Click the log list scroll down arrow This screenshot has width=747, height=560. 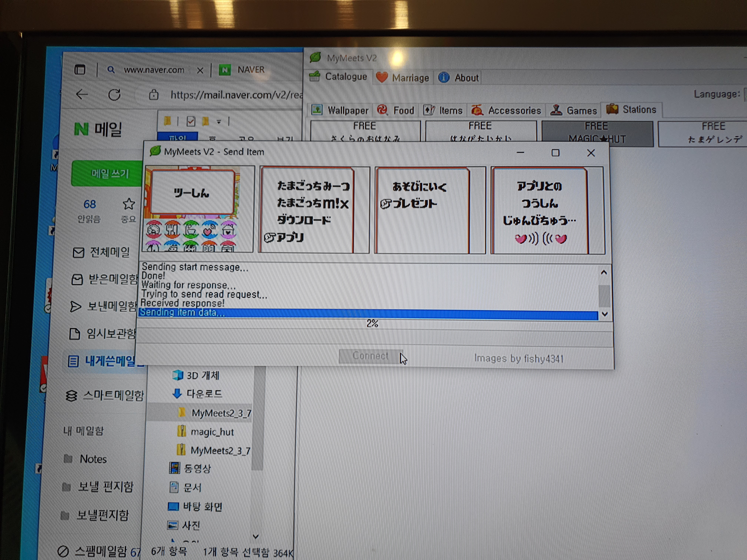(x=605, y=314)
